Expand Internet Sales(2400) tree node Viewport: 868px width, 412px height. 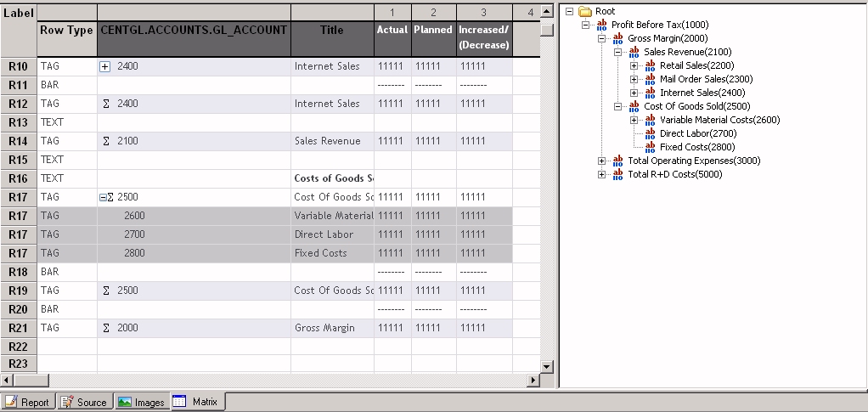pyautogui.click(x=634, y=93)
